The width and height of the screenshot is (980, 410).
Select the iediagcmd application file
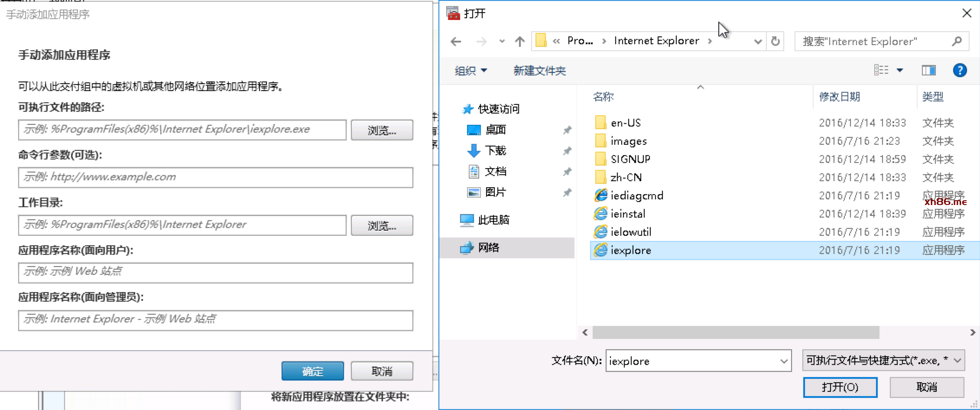(x=636, y=195)
